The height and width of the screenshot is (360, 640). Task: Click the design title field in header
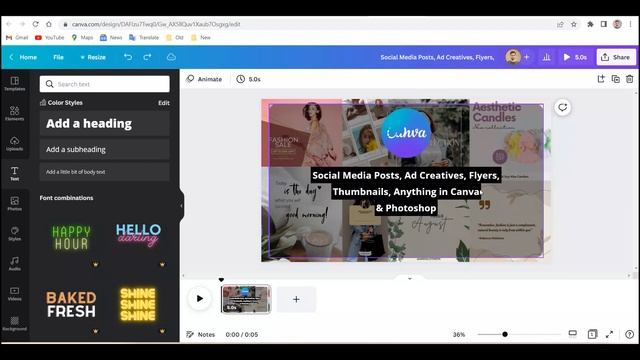coord(437,58)
